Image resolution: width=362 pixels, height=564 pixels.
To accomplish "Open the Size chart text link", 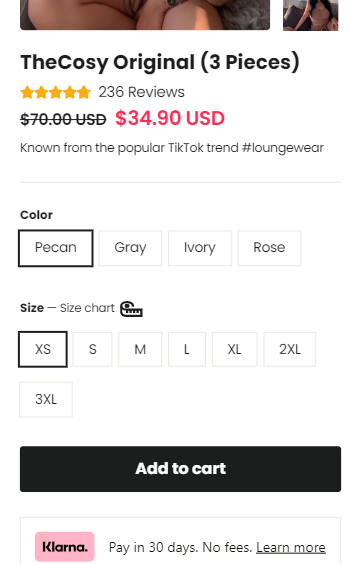I will (87, 308).
